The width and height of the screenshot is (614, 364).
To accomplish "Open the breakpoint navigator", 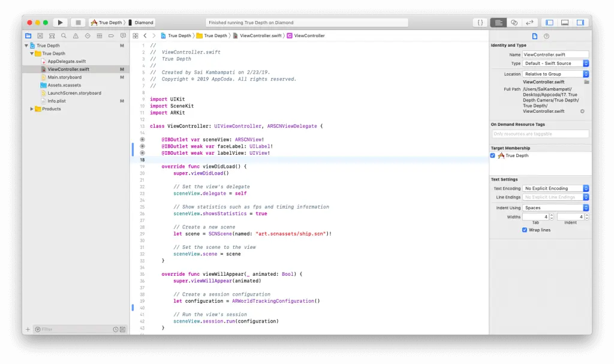I will [x=111, y=35].
